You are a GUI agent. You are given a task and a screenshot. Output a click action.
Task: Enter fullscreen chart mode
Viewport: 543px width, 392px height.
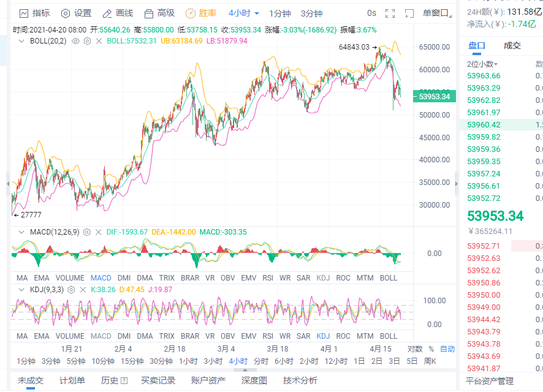coord(389,12)
